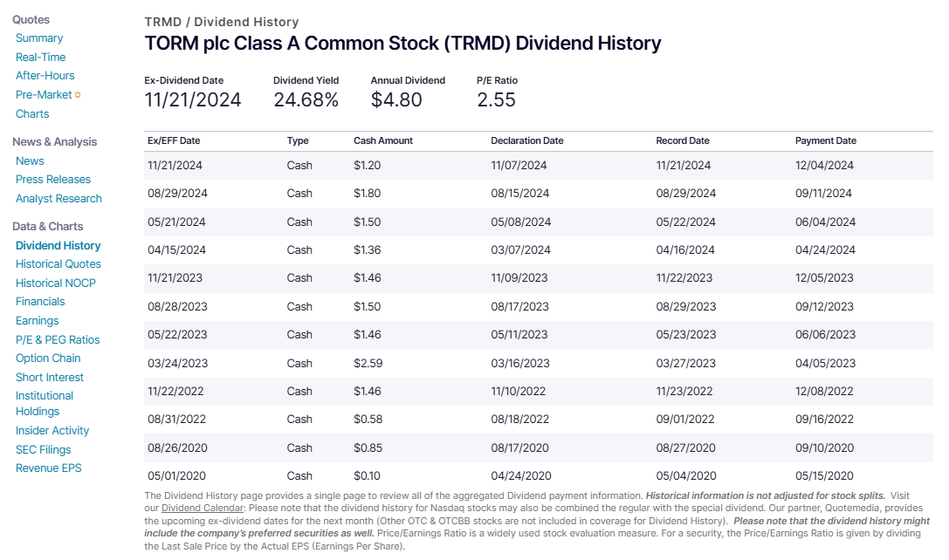Open After-Hours quotes link
Screen dimensions: 949x560
45,75
